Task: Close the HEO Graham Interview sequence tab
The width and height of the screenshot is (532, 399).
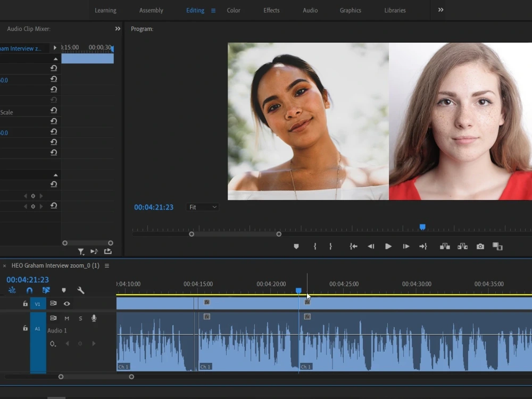Action: (x=4, y=265)
